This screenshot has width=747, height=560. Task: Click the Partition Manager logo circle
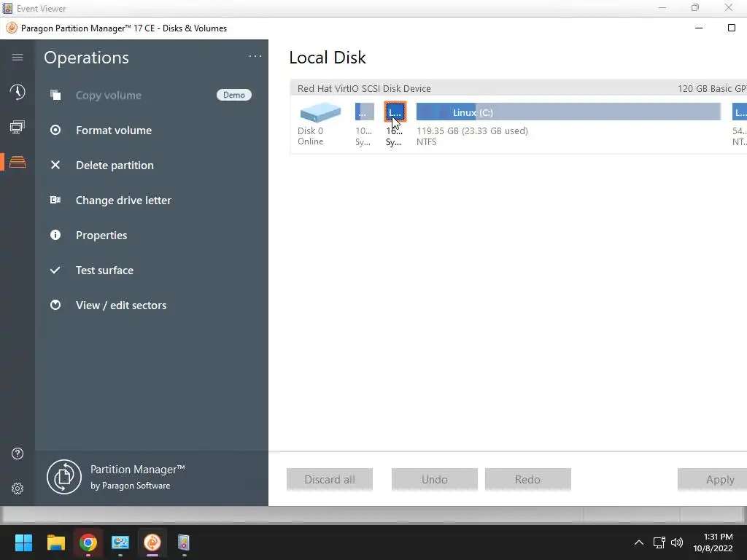point(64,477)
